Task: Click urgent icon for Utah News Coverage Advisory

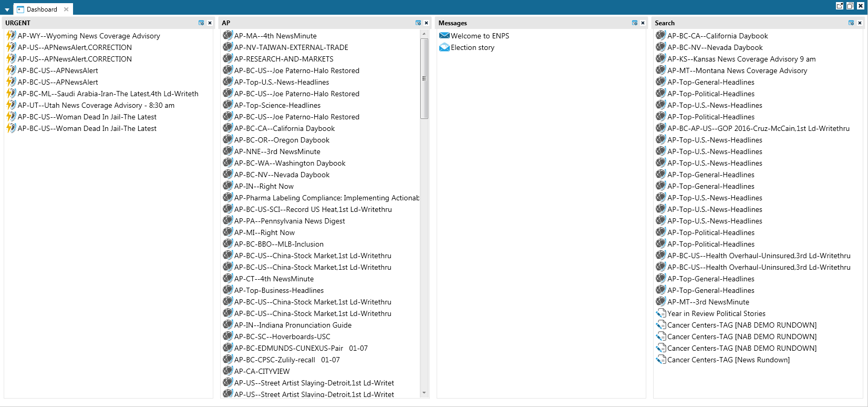Action: 11,105
